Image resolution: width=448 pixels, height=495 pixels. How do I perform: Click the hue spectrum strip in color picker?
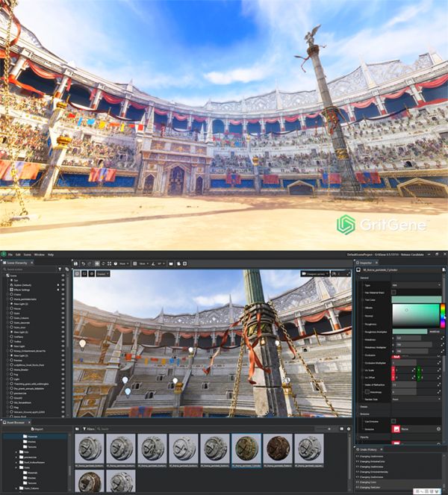pyautogui.click(x=442, y=316)
